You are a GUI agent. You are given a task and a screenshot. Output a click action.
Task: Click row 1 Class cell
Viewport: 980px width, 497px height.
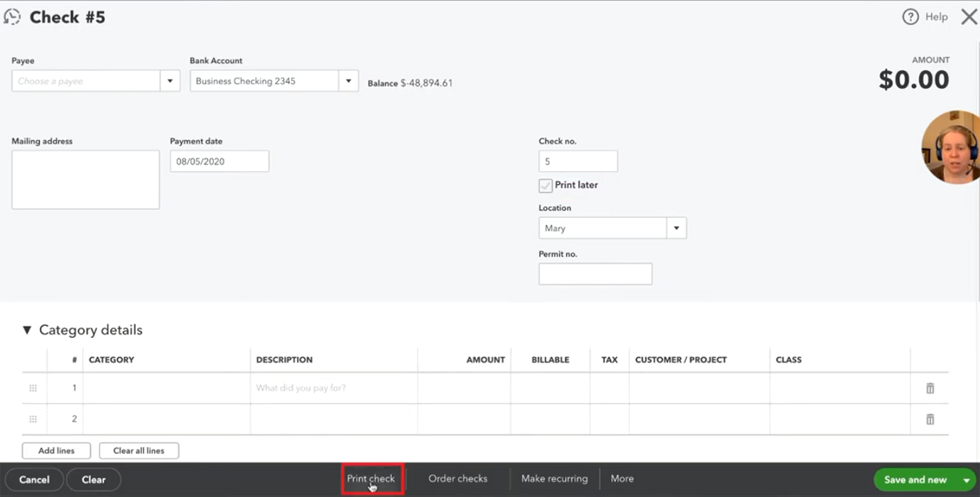pos(839,388)
